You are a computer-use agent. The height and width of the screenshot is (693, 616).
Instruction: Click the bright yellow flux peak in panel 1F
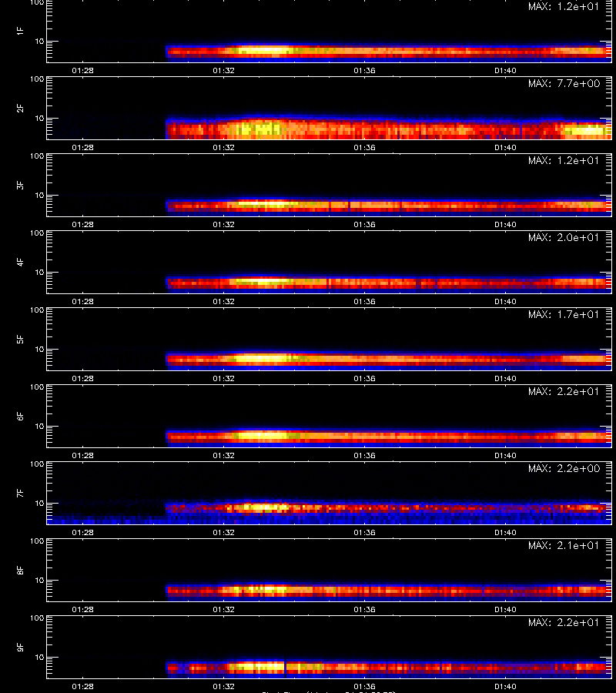tap(263, 51)
